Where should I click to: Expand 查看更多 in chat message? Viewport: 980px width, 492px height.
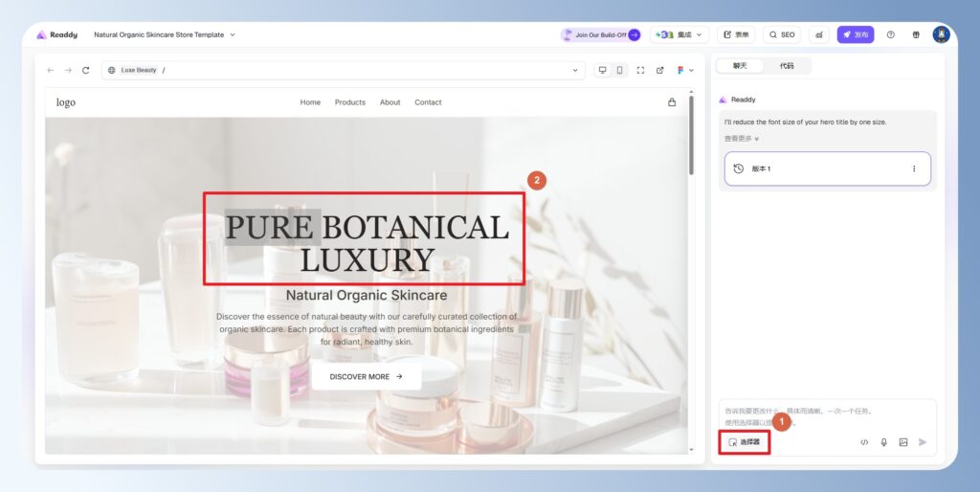741,139
